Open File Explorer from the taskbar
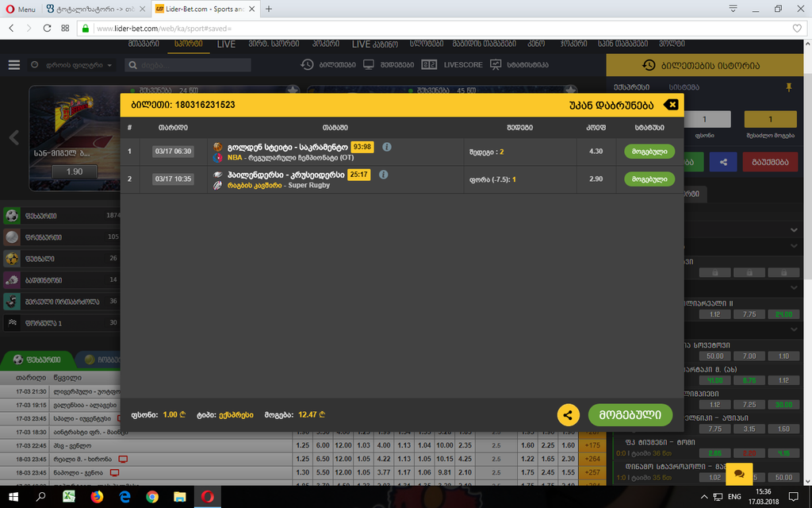The image size is (812, 508). pos(180,497)
